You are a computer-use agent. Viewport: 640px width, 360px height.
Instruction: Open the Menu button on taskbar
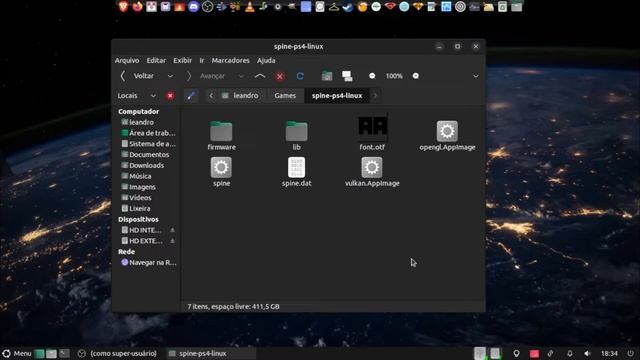coord(17,353)
